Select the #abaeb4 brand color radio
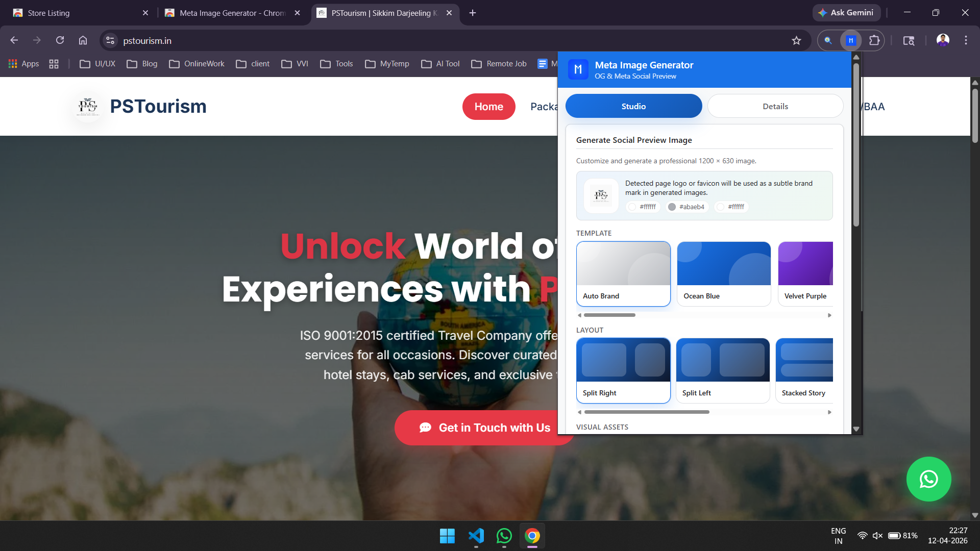The image size is (980, 551). 672,207
